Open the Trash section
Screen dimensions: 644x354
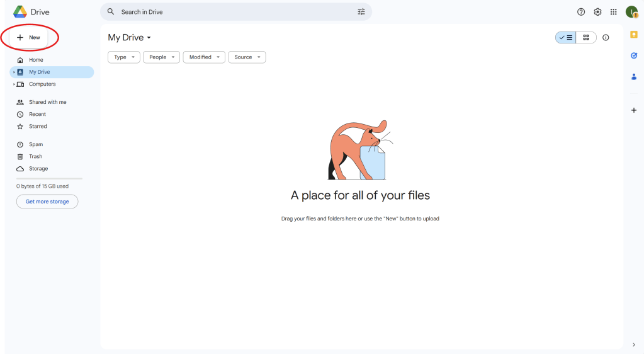pos(35,156)
